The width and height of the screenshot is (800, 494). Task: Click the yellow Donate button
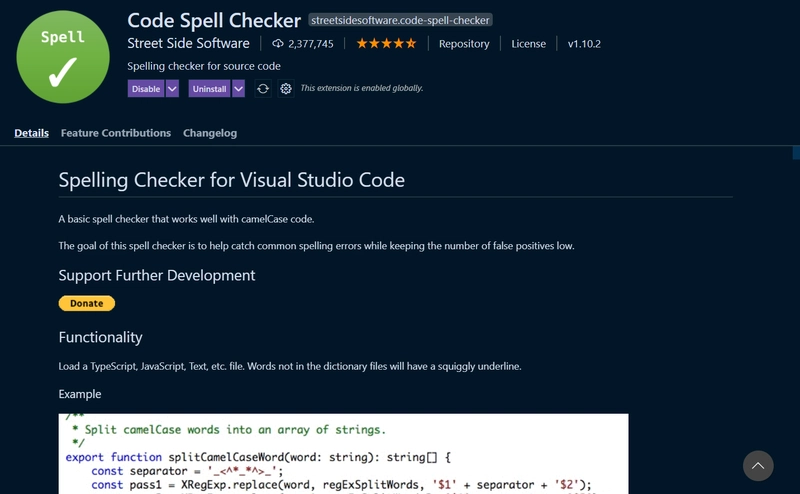tap(87, 303)
